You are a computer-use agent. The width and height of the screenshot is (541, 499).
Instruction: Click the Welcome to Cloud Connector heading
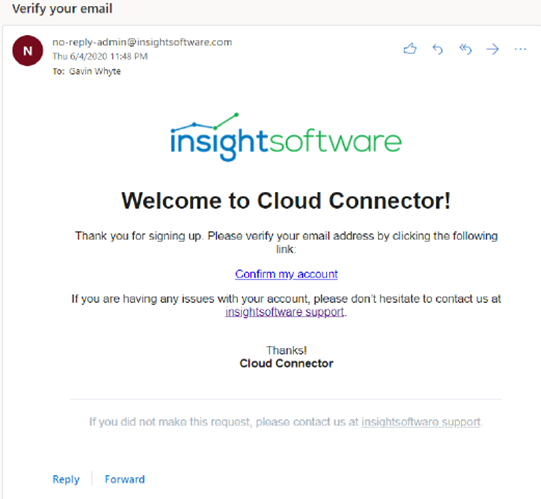tap(286, 200)
